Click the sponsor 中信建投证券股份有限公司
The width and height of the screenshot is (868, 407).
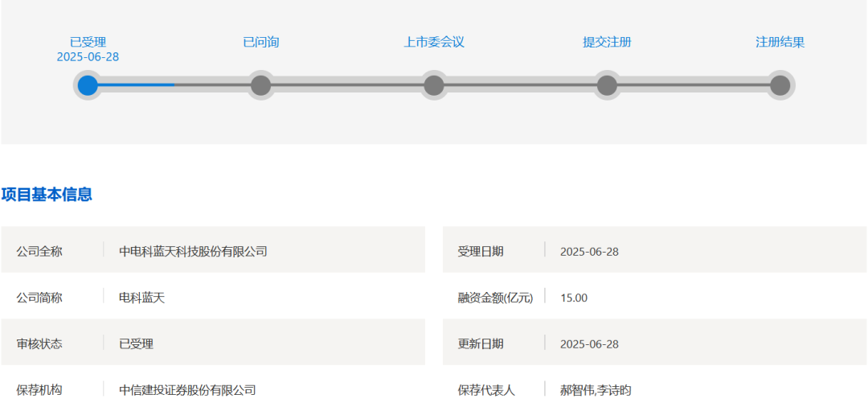[x=187, y=390]
